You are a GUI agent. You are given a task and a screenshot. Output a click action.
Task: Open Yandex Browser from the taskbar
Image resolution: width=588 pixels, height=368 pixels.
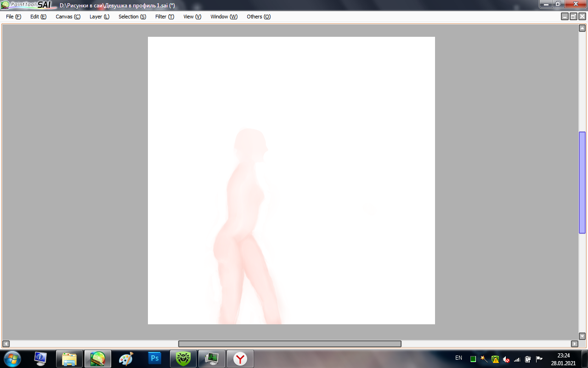240,358
